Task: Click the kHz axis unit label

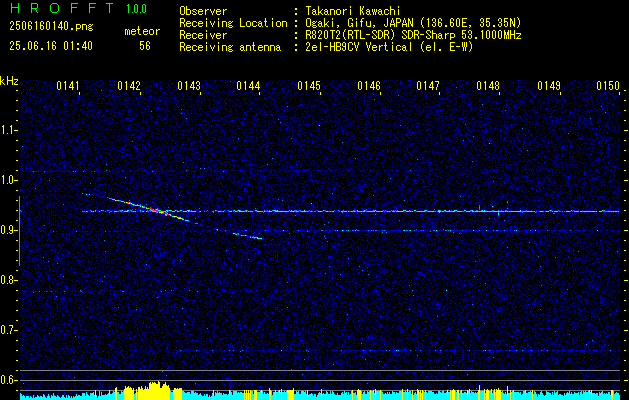Action: click(9, 81)
